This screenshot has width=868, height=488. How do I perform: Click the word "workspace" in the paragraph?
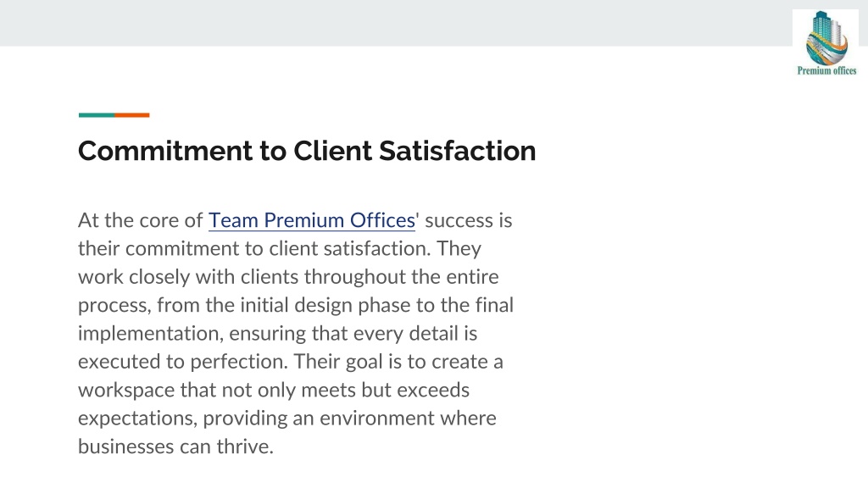(x=126, y=391)
